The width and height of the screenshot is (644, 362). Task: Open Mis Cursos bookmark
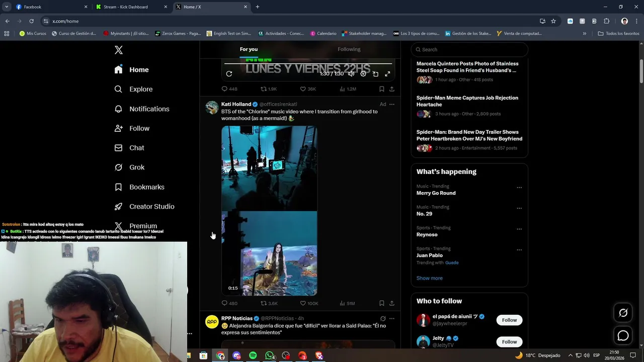[x=33, y=34]
